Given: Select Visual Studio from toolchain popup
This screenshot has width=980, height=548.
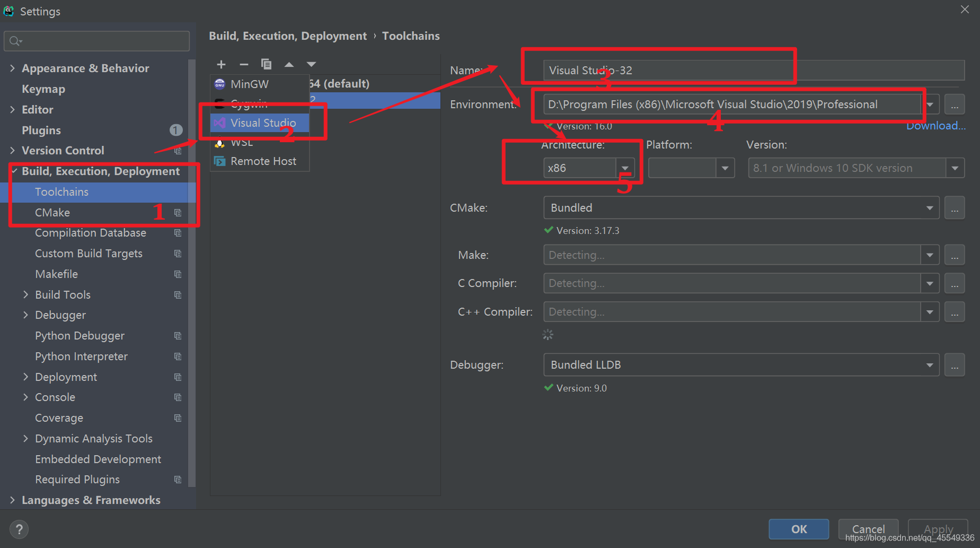Looking at the screenshot, I should (x=260, y=123).
